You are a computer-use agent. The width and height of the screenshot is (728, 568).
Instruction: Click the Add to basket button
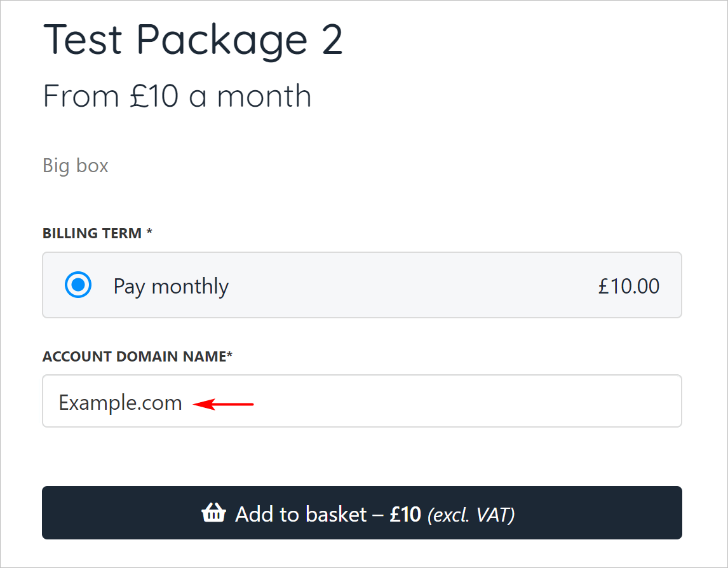point(361,513)
